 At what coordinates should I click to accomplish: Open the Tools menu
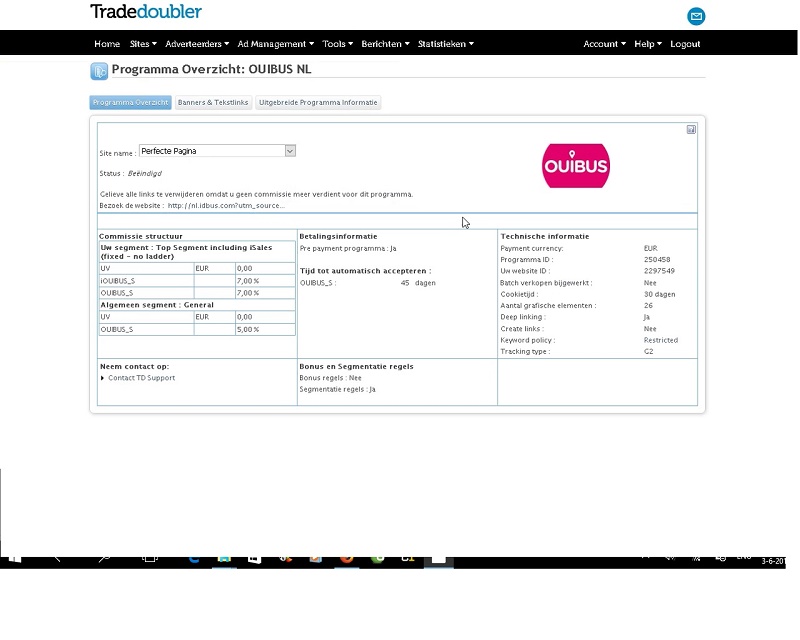click(338, 44)
